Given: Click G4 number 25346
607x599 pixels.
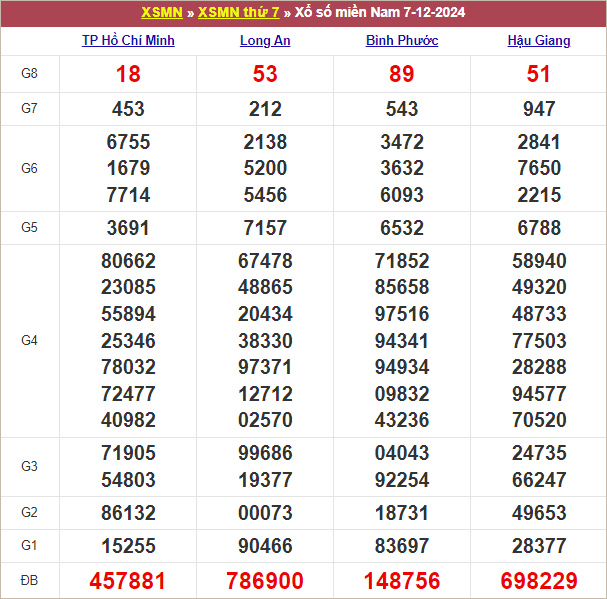Looking at the screenshot, I should point(128,341).
